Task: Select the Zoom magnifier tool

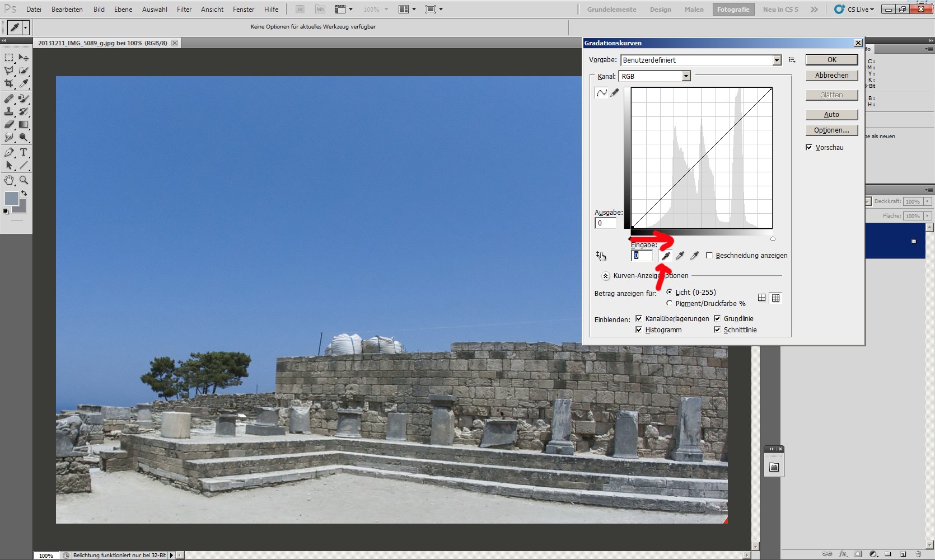Action: pos(24,180)
